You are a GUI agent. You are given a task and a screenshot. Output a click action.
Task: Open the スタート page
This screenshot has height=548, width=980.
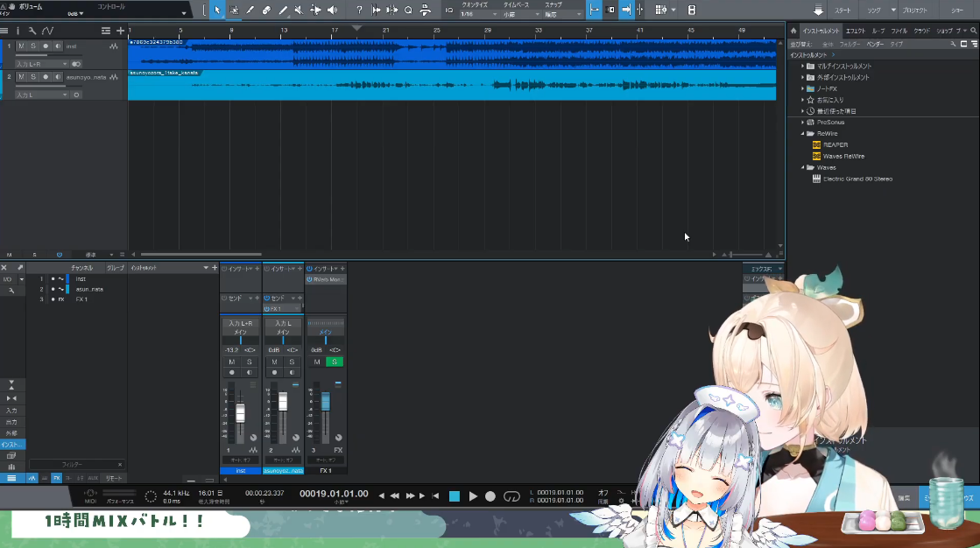click(x=843, y=11)
